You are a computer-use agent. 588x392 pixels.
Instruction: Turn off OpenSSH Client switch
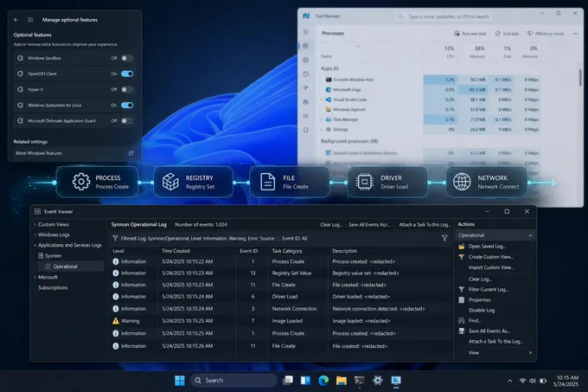(127, 74)
